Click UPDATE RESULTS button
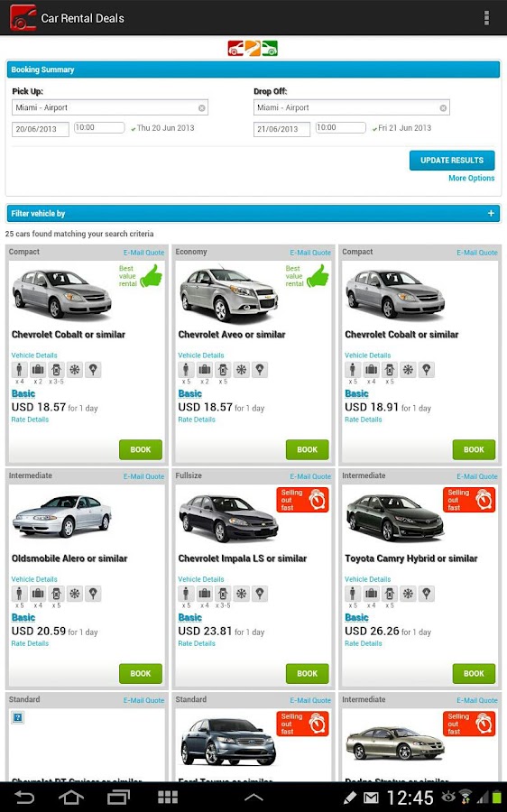The width and height of the screenshot is (507, 812). pyautogui.click(x=452, y=161)
